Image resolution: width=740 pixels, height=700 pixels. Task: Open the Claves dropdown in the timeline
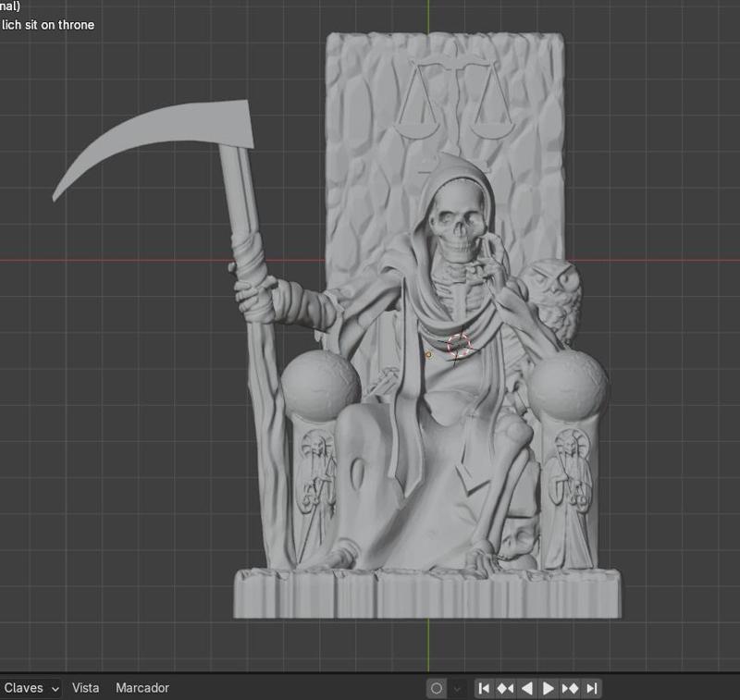[31, 688]
